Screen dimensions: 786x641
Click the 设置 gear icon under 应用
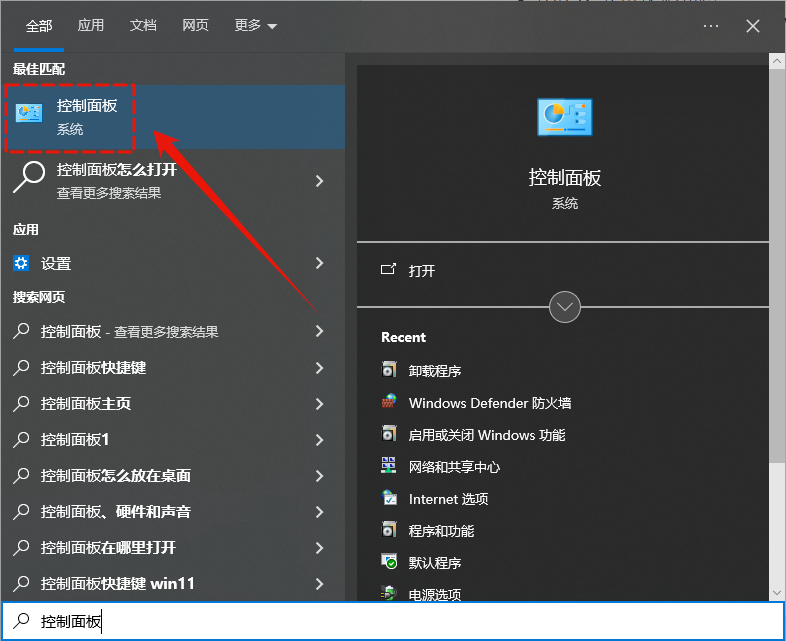(x=22, y=264)
